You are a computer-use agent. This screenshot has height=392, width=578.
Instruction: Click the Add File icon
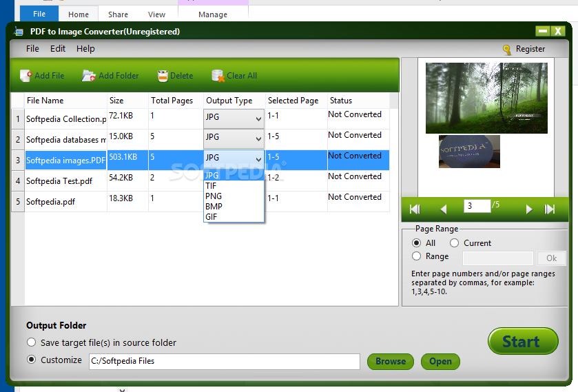click(25, 76)
